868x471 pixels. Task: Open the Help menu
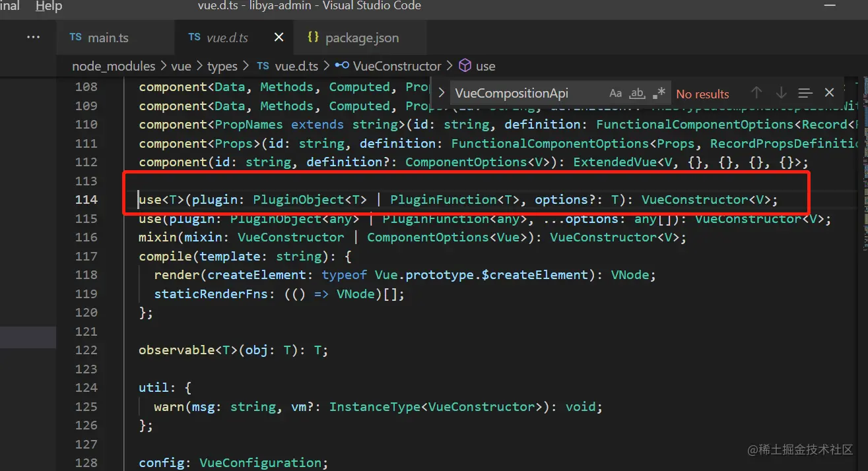click(x=49, y=6)
